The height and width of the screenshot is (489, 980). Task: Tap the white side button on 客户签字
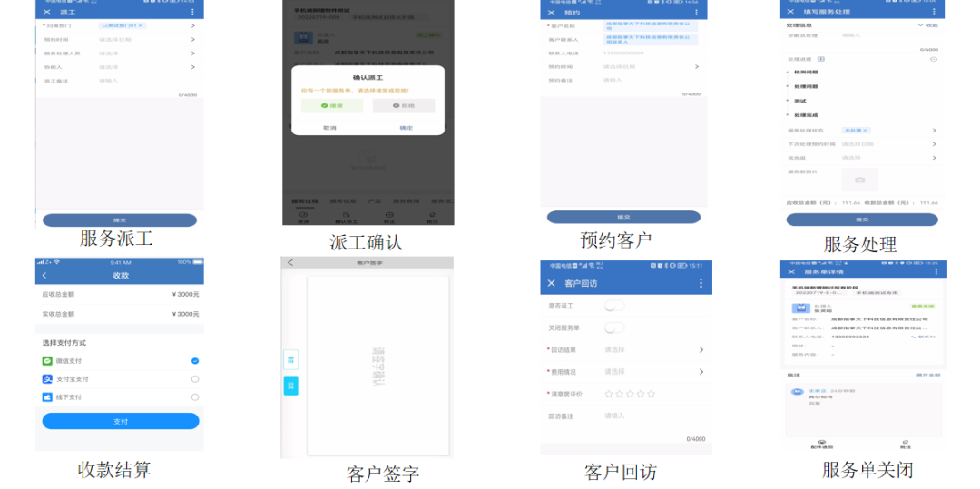tap(291, 360)
